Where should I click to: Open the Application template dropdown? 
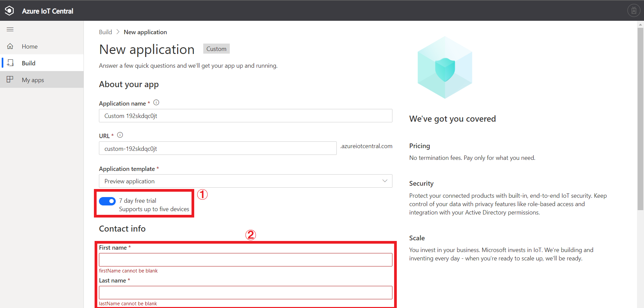246,181
